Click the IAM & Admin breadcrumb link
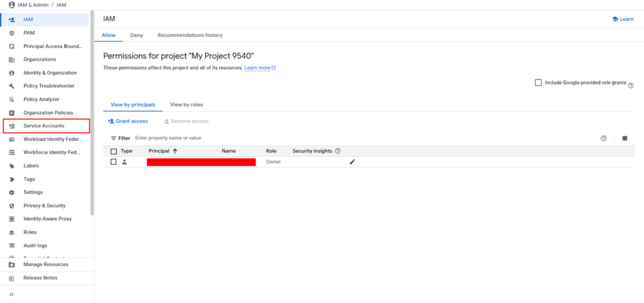Image resolution: width=644 pixels, height=303 pixels. coord(33,5)
